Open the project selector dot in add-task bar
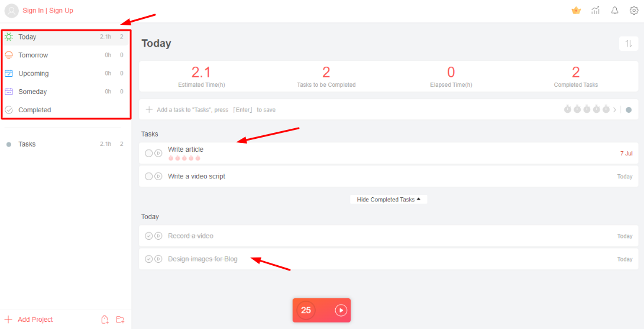The height and width of the screenshot is (329, 644). 629,109
